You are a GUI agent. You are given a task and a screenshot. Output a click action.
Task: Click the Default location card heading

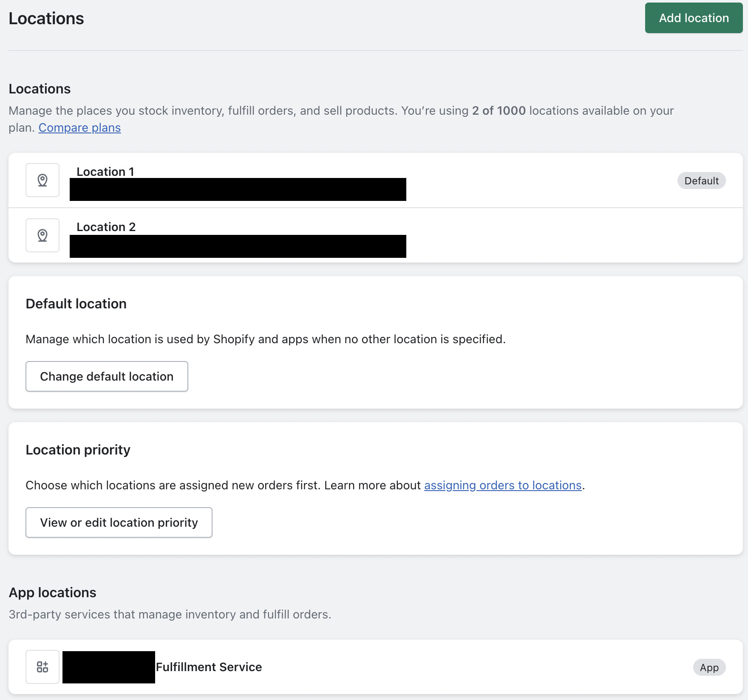pos(76,304)
